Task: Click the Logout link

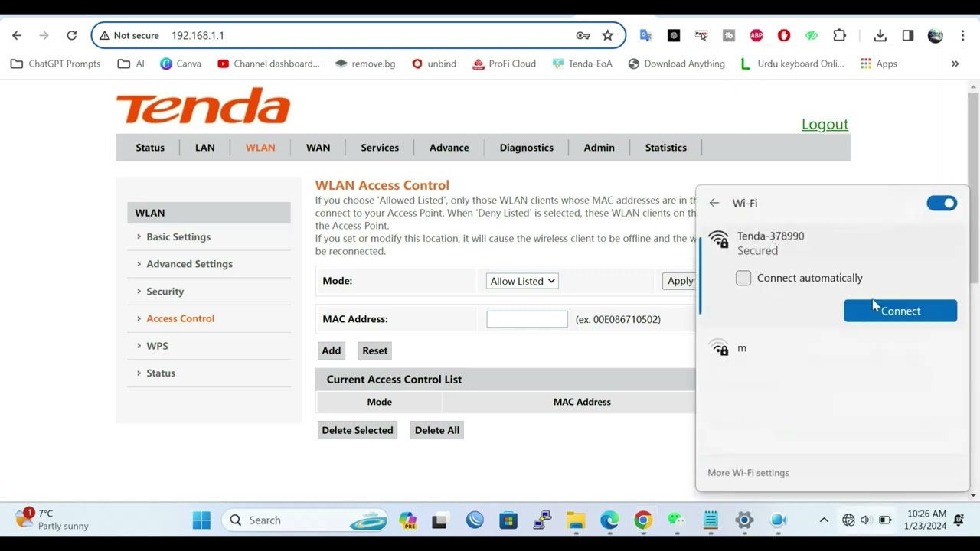Action: [825, 124]
